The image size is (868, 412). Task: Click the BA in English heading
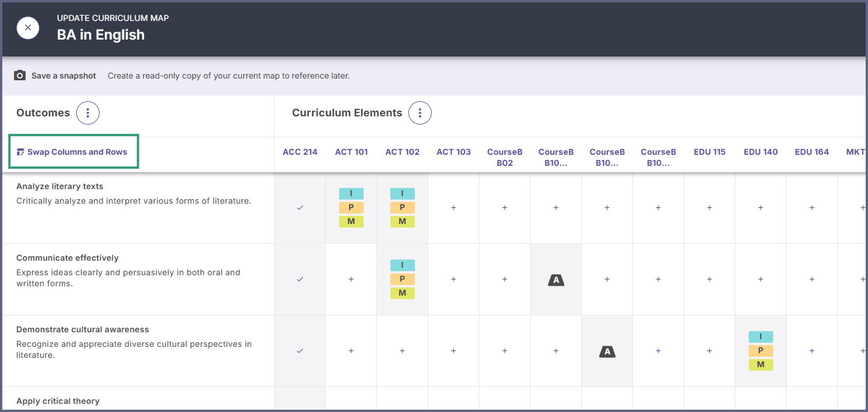point(101,35)
